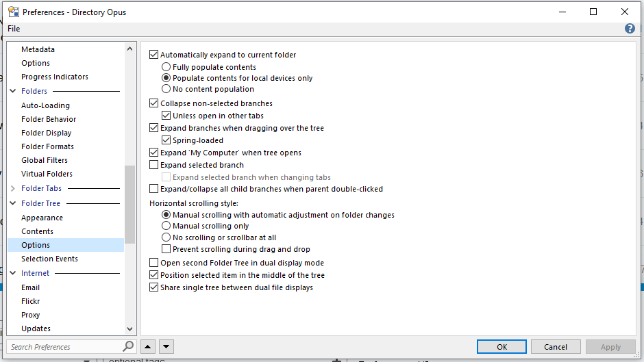The height and width of the screenshot is (362, 644).
Task: Toggle Expand 'My Computer' when tree opens
Action: pos(153,153)
